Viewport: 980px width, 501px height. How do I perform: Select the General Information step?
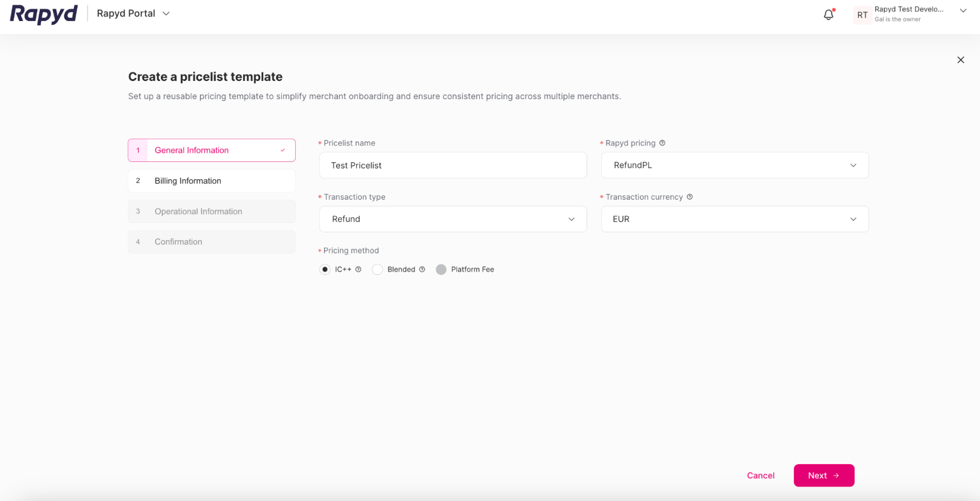click(x=211, y=150)
